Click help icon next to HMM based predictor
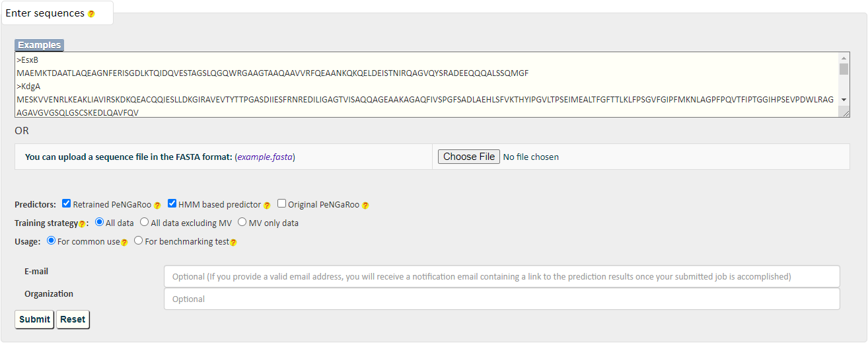868x343 pixels. click(267, 206)
